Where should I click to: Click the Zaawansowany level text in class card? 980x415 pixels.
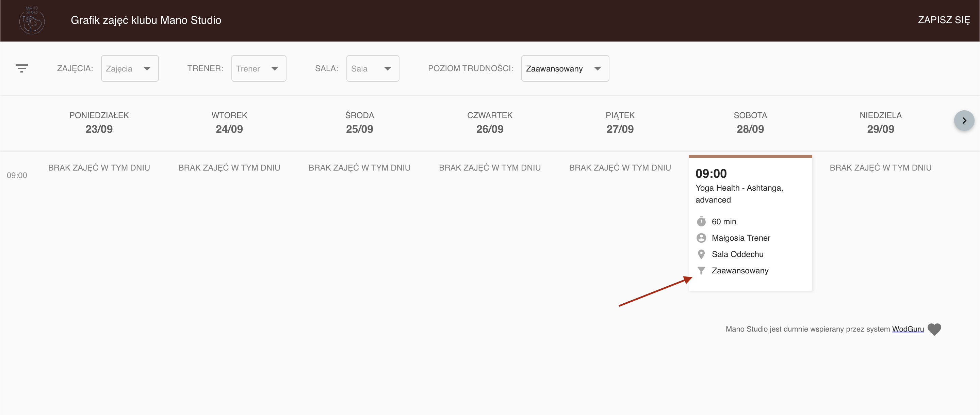point(740,271)
